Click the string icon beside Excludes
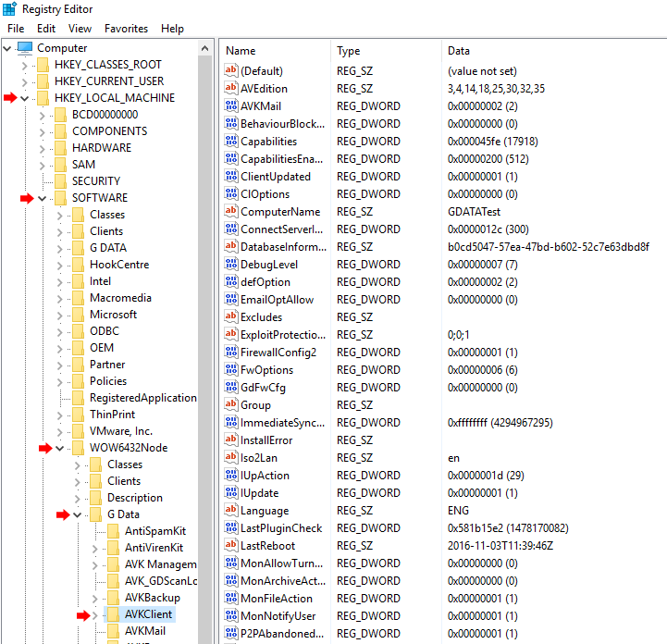The image size is (667, 644). 231,316
